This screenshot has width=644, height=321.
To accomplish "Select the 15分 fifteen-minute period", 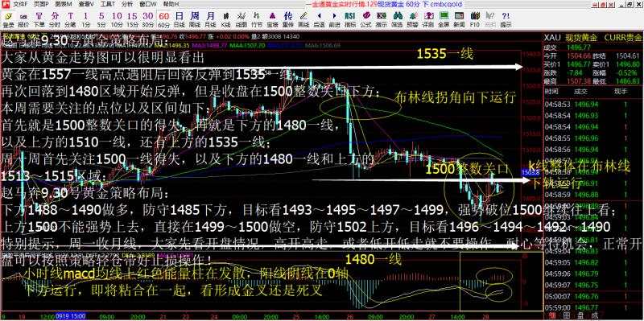I will click(x=132, y=19).
